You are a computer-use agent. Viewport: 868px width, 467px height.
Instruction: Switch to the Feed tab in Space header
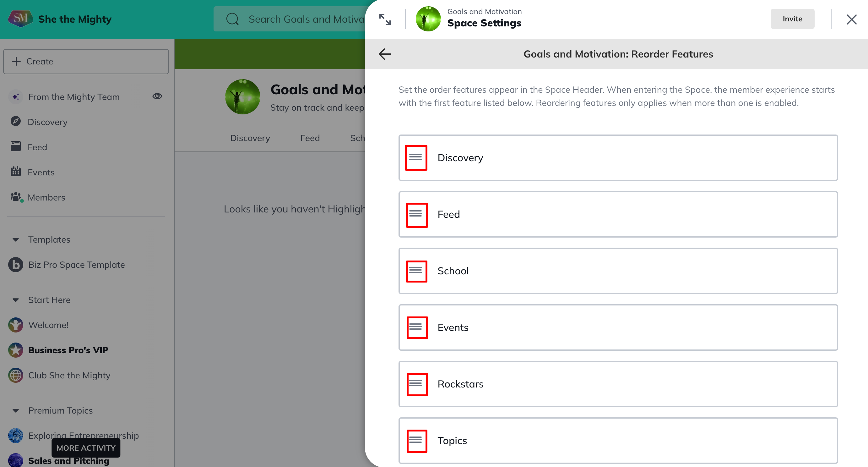point(310,138)
